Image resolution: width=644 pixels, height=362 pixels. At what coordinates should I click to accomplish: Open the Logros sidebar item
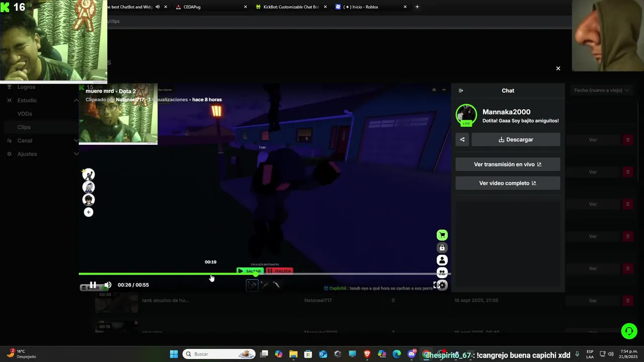(x=26, y=87)
